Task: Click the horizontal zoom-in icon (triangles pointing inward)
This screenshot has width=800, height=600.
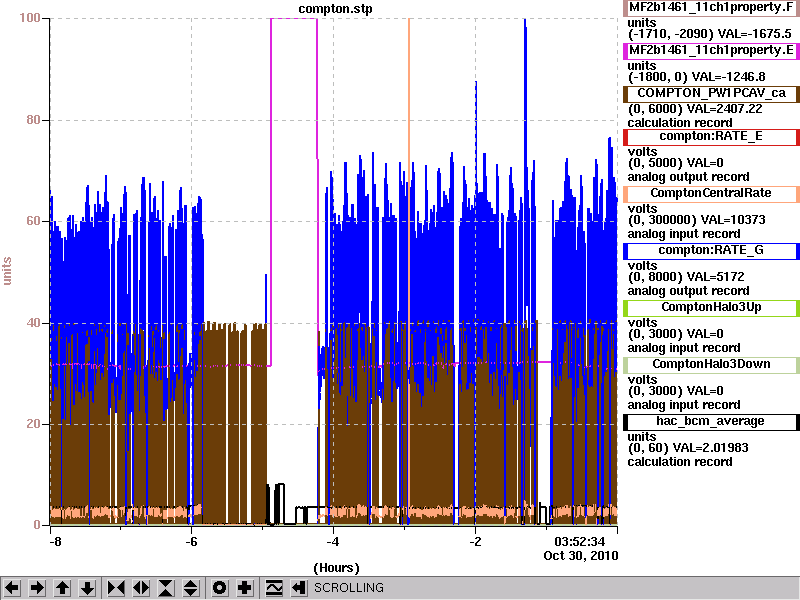Action: coord(116,588)
